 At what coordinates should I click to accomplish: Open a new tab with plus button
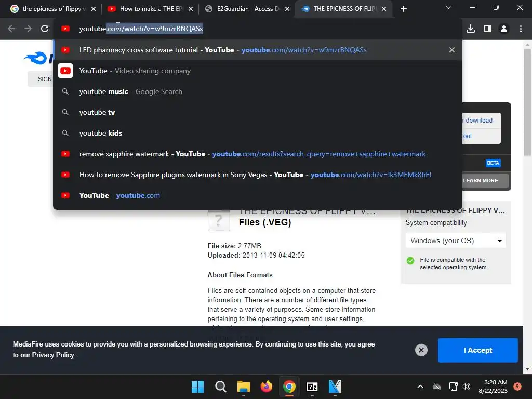[403, 9]
